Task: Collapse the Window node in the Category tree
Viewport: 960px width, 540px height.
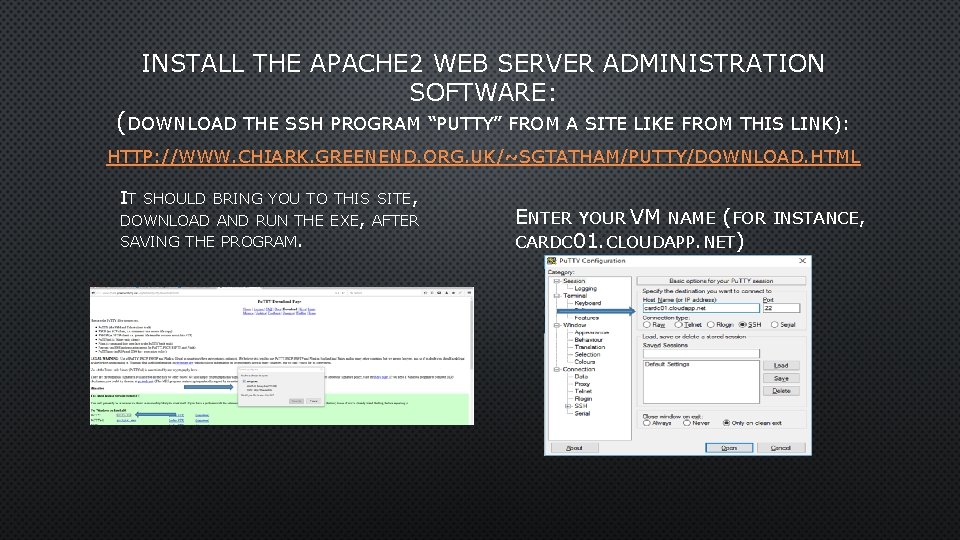Action: pos(557,325)
